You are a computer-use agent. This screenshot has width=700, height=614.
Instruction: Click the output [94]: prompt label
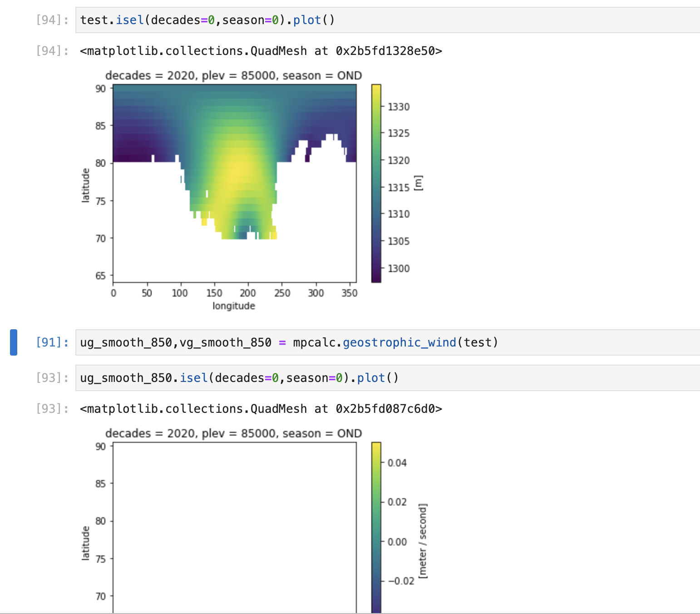(x=53, y=51)
